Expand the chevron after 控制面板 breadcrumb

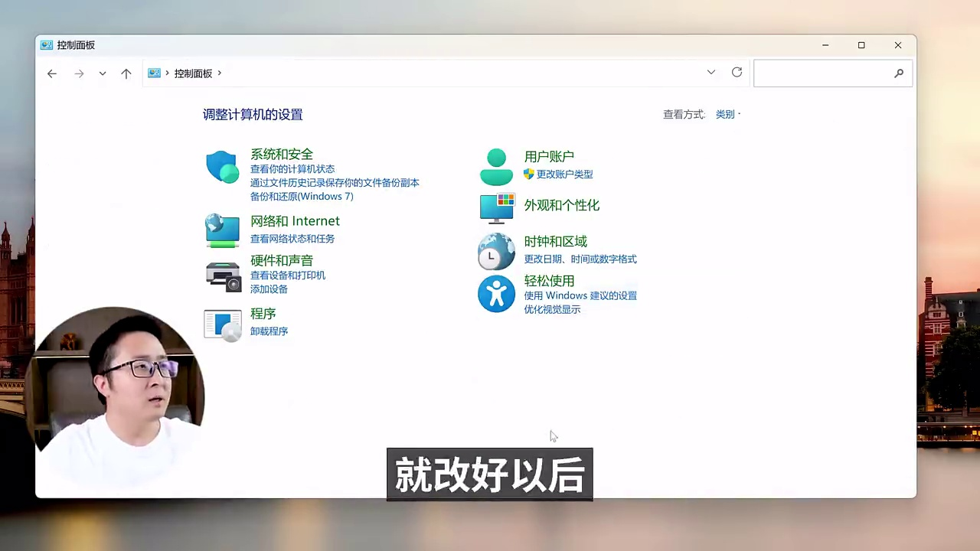click(x=219, y=73)
